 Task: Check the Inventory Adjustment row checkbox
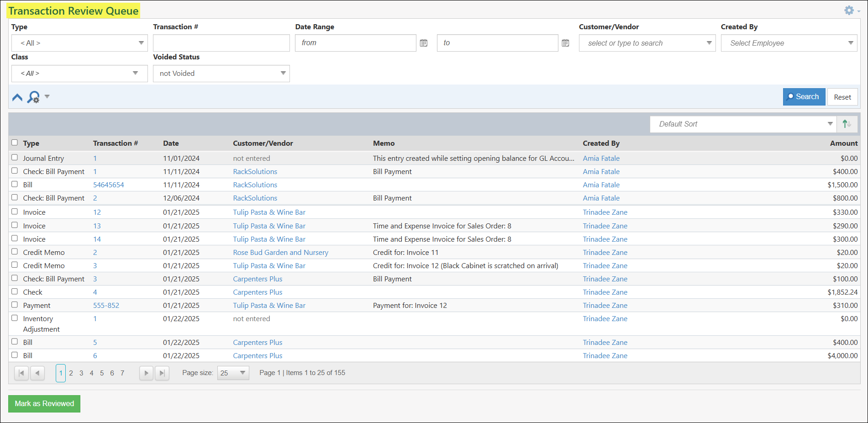coord(14,317)
